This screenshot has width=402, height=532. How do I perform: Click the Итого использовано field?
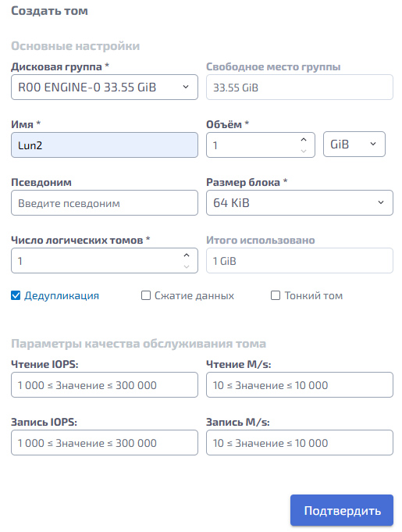pyautogui.click(x=300, y=261)
